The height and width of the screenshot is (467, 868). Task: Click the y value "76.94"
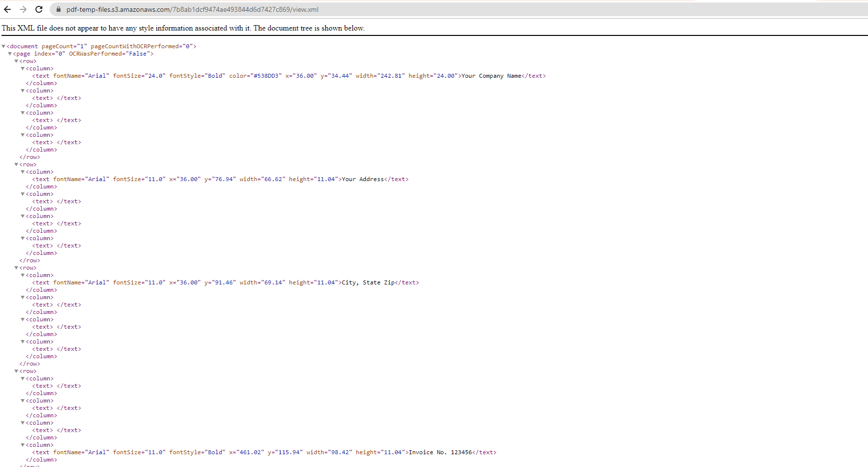point(224,179)
